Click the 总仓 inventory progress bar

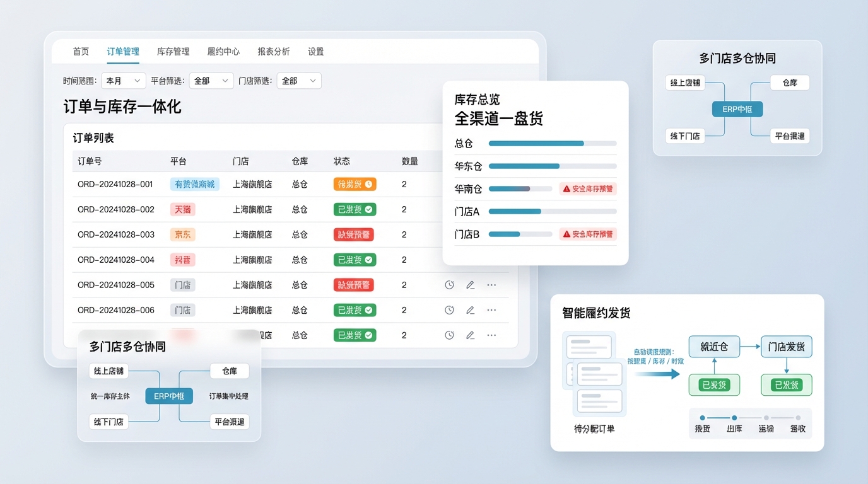pos(552,143)
